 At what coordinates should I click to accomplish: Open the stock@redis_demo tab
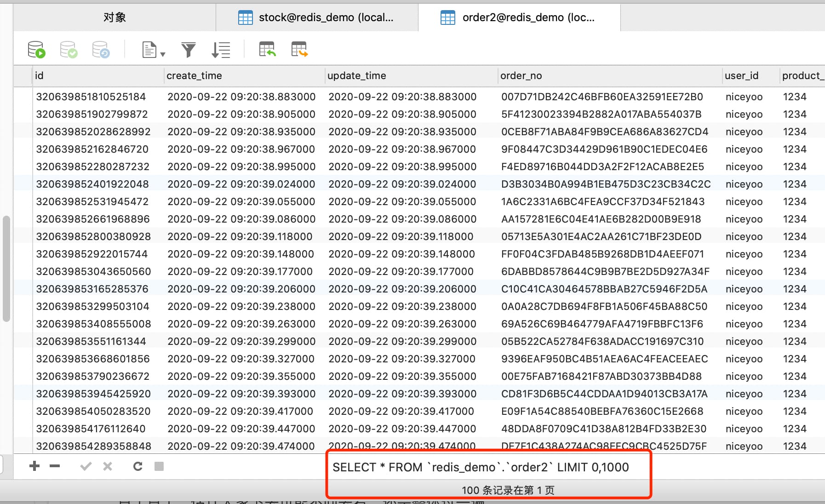[317, 17]
